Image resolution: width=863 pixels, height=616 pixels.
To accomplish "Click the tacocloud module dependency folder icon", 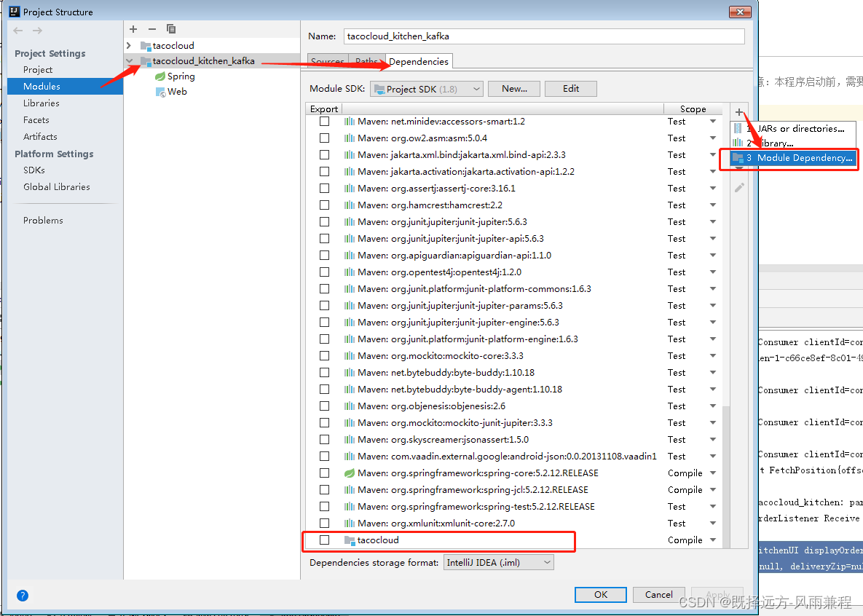I will point(349,540).
